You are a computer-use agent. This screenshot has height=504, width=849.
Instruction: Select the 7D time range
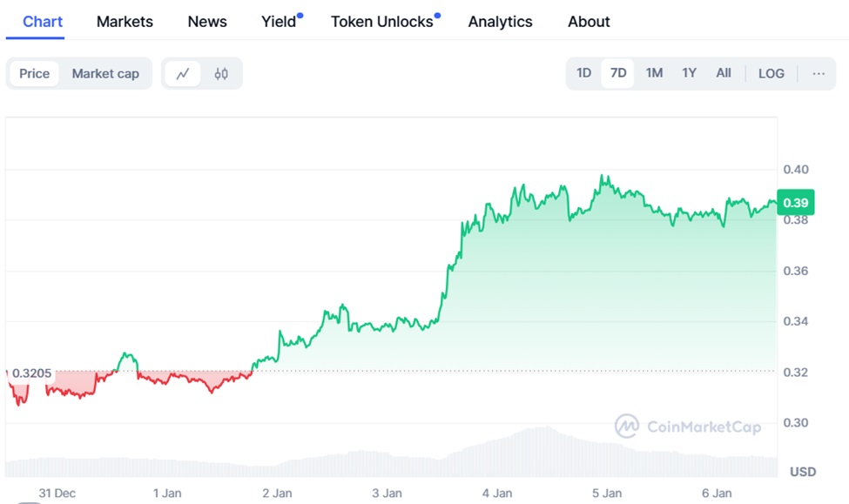tap(618, 73)
